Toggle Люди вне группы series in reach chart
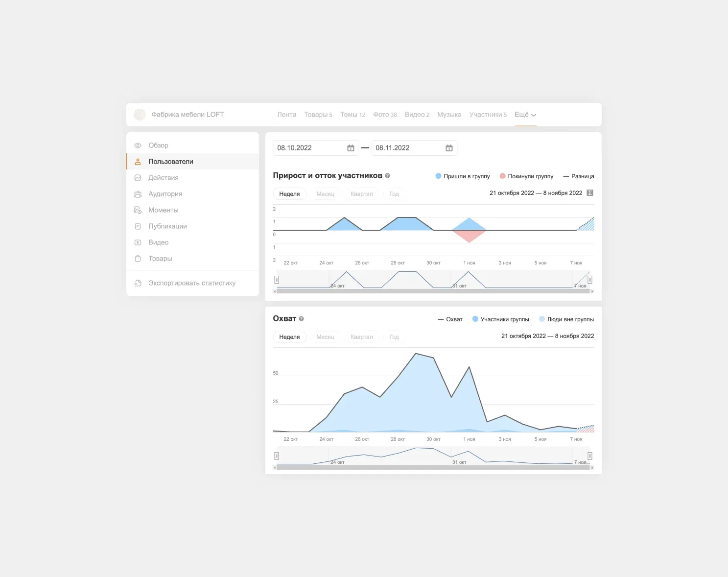Screen dimensions: 728x577 click(x=566, y=319)
